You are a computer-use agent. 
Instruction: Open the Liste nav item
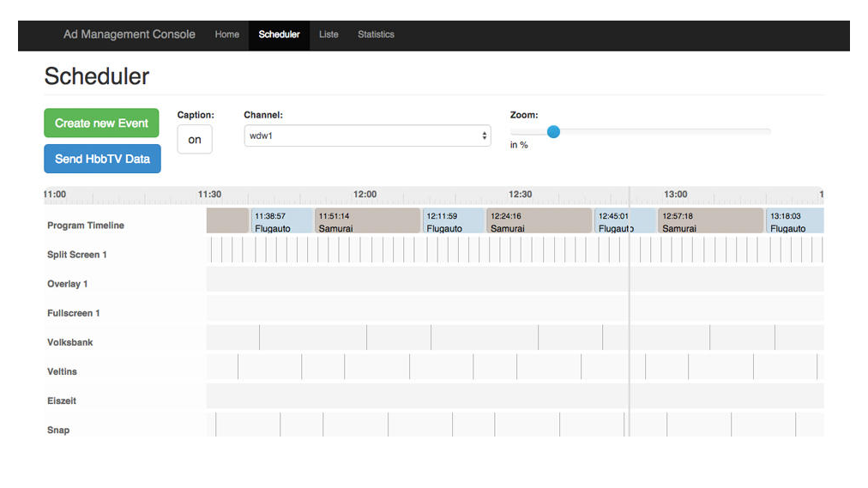[x=329, y=34]
